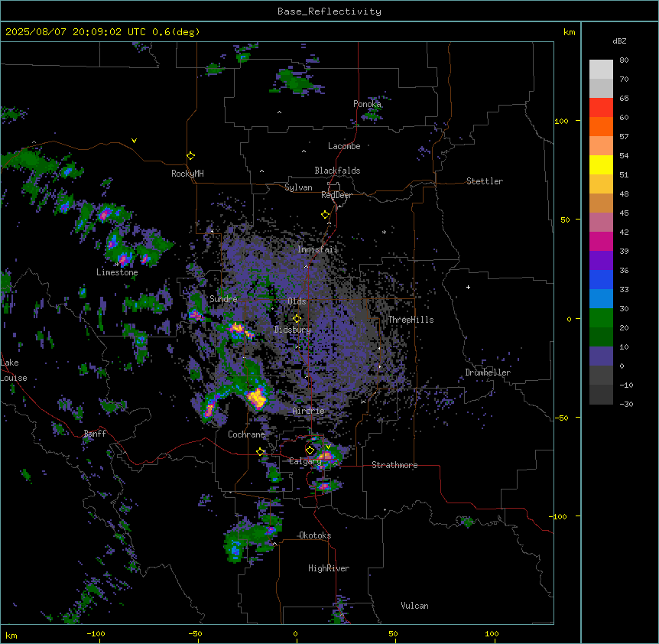Click the purple 36-39 dBZ legend swatch
Screen dimensions: 659x644
pyautogui.click(x=601, y=261)
